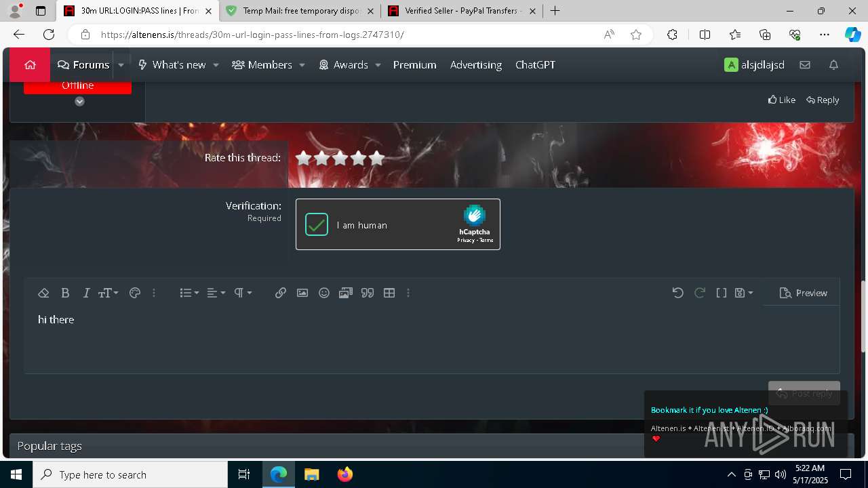Click the Preview button
868x488 pixels.
click(x=804, y=293)
